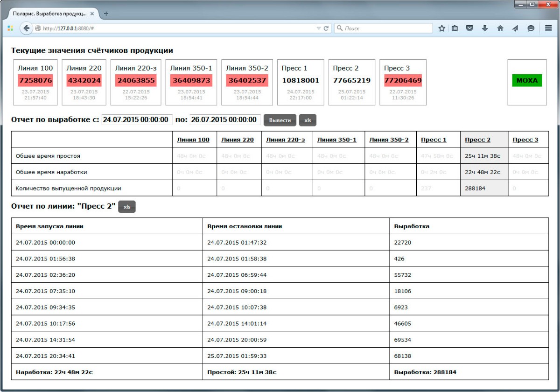Open Пресс 3 column header link

pos(525,140)
